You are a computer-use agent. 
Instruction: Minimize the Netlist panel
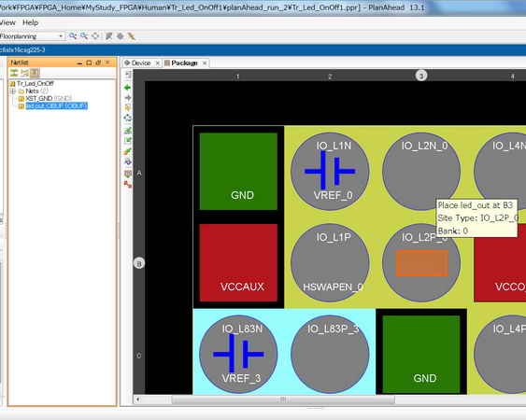point(79,63)
